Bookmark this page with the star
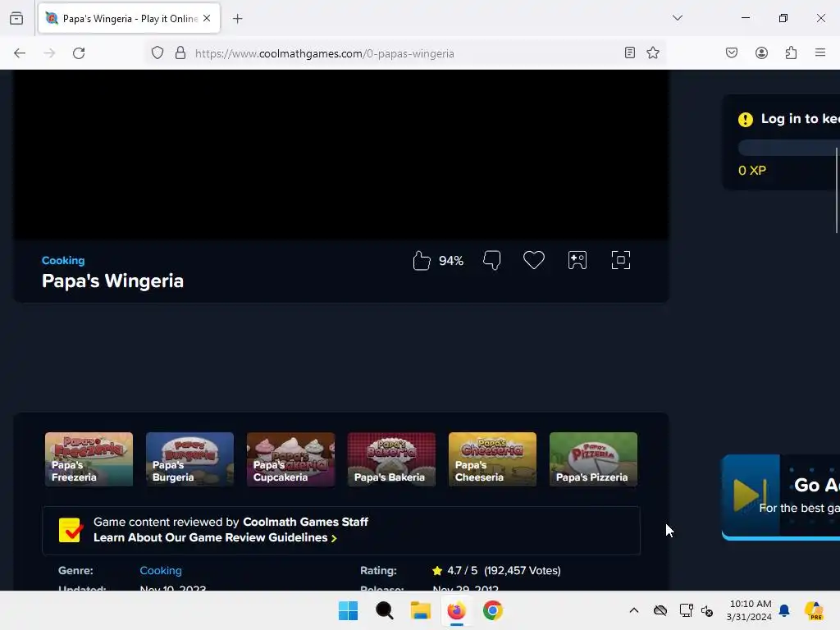This screenshot has width=840, height=630. [653, 52]
